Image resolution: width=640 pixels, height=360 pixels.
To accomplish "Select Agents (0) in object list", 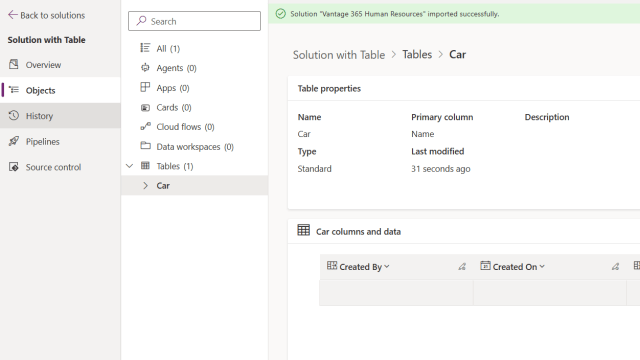I will tap(195, 68).
